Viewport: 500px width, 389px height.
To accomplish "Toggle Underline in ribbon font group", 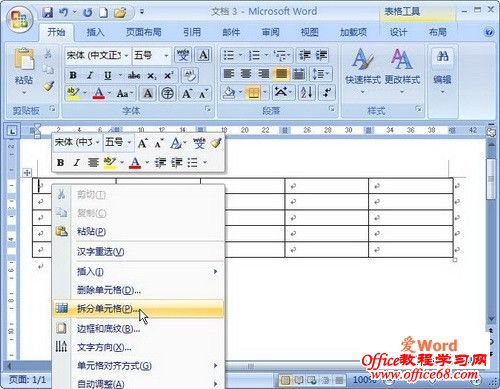I will [x=107, y=75].
